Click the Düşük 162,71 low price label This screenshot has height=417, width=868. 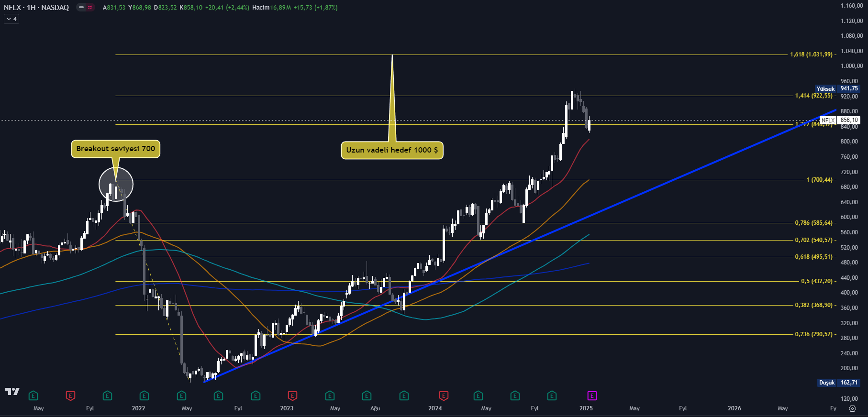pyautogui.click(x=839, y=383)
